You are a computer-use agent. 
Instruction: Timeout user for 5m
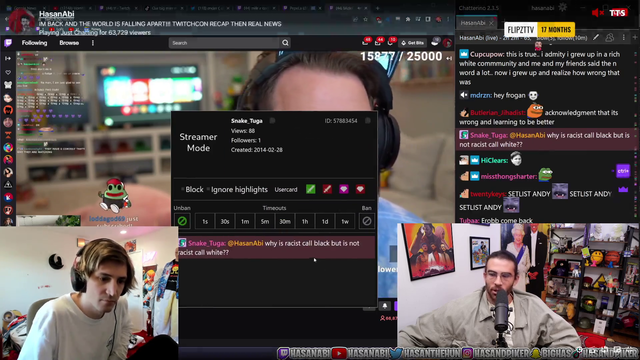coord(265,221)
